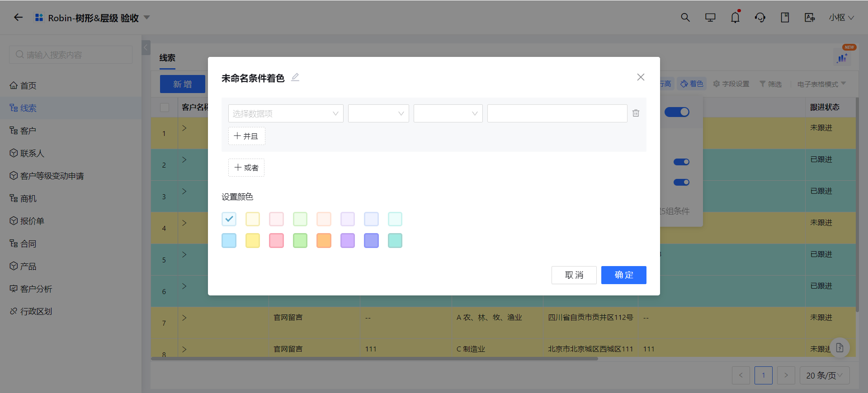Open 产品 in sidebar
868x393 pixels.
71,266
